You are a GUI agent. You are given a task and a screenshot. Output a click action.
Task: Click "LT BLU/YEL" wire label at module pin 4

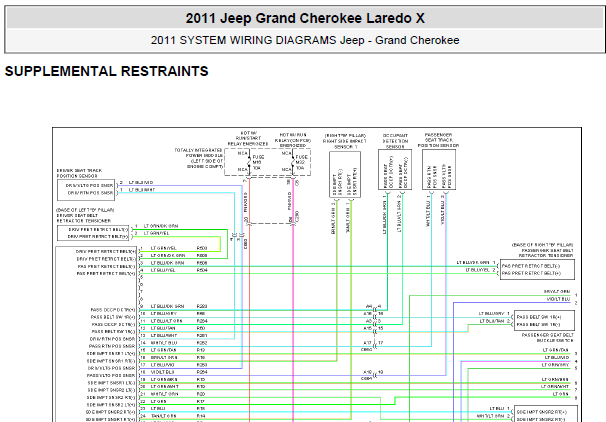(163, 270)
